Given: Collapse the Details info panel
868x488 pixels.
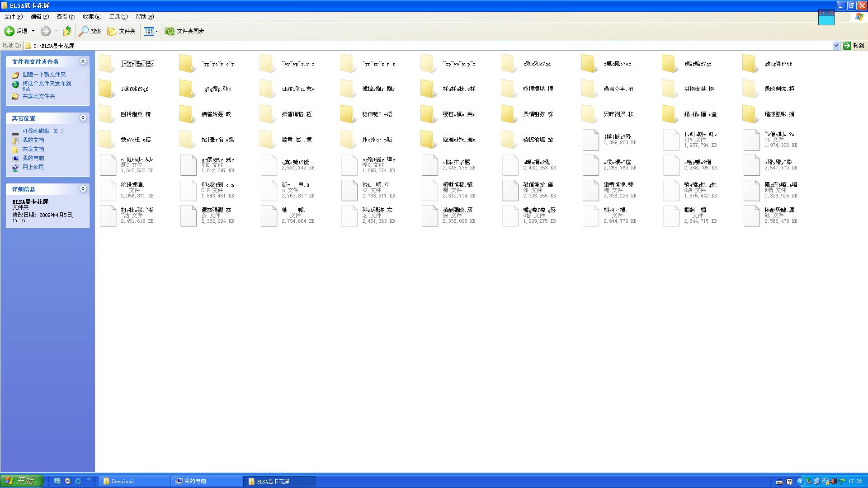Looking at the screenshot, I should pos(83,189).
